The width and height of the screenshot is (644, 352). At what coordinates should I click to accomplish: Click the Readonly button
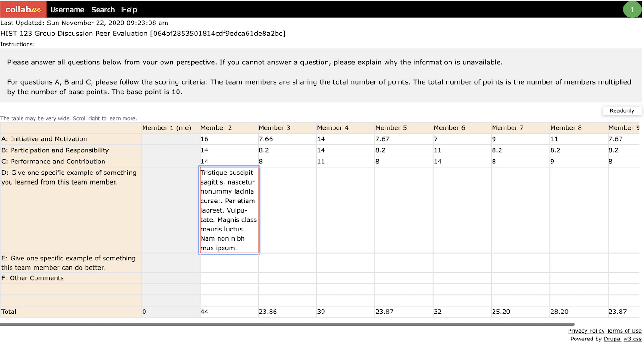tap(622, 110)
